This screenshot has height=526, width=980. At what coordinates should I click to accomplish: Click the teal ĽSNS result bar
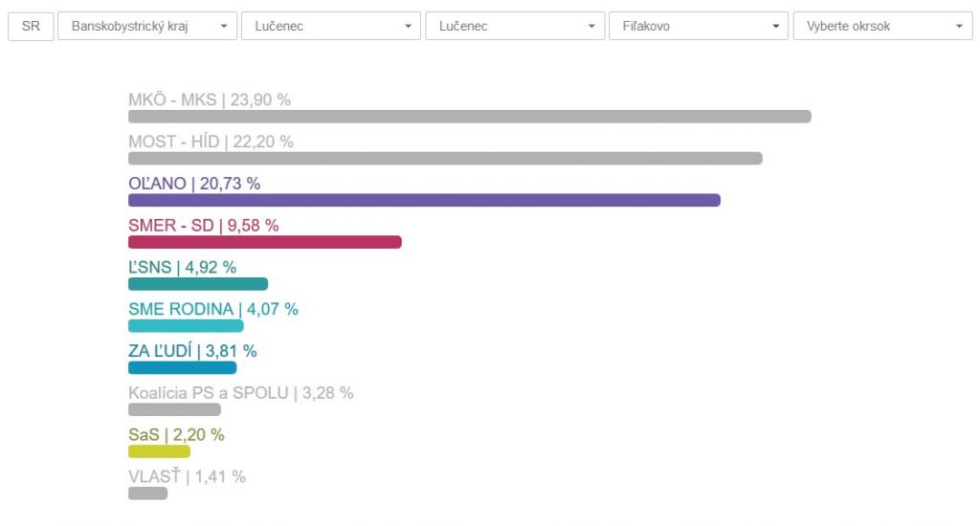coord(198,284)
